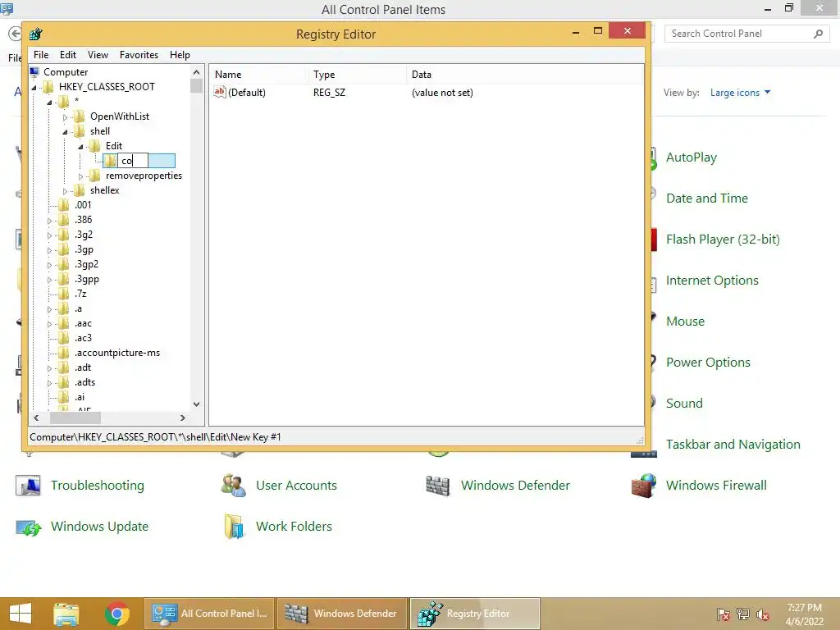Launch Google Chrome from the taskbar
The height and width of the screenshot is (630, 840).
tap(117, 614)
